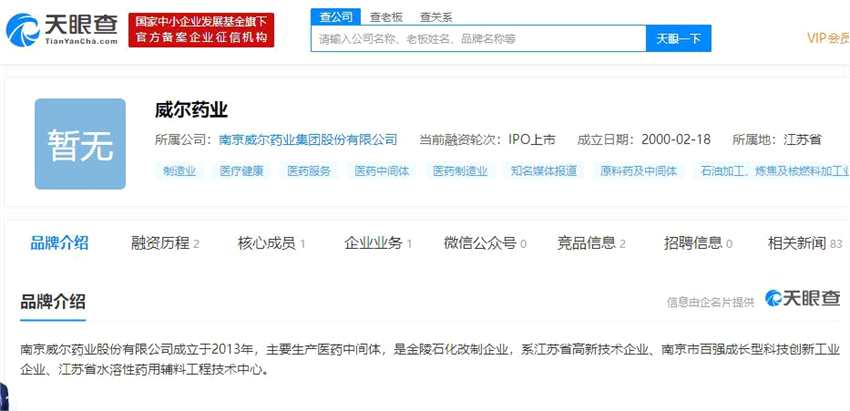Click the 原料药及中间体 tag

(x=639, y=171)
